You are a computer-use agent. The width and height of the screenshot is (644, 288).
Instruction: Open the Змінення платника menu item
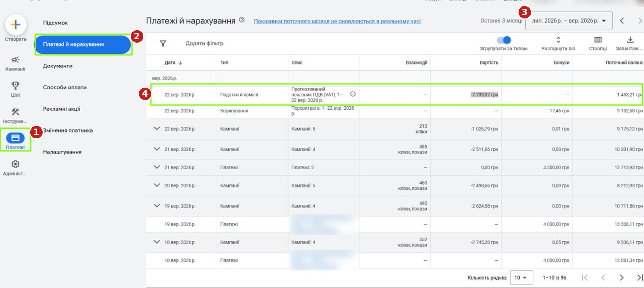[x=68, y=130]
